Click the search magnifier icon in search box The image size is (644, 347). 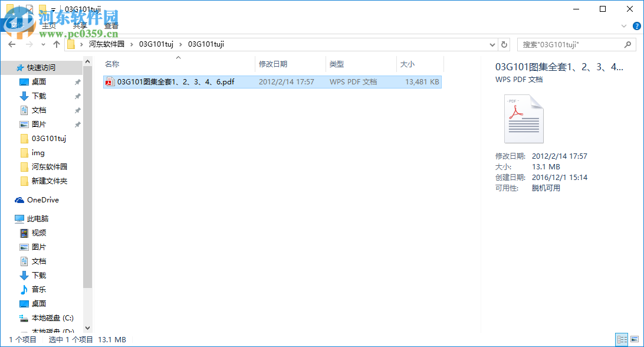coord(628,44)
